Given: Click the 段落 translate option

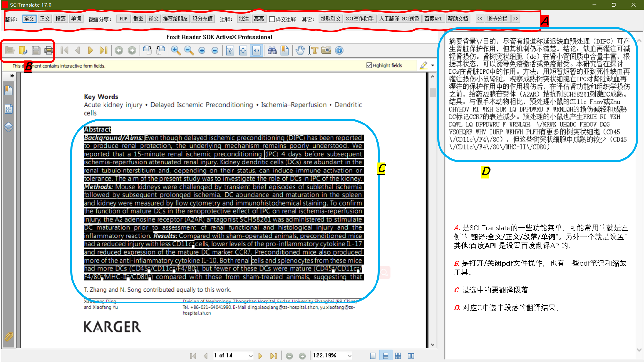Looking at the screenshot, I should click(x=60, y=19).
